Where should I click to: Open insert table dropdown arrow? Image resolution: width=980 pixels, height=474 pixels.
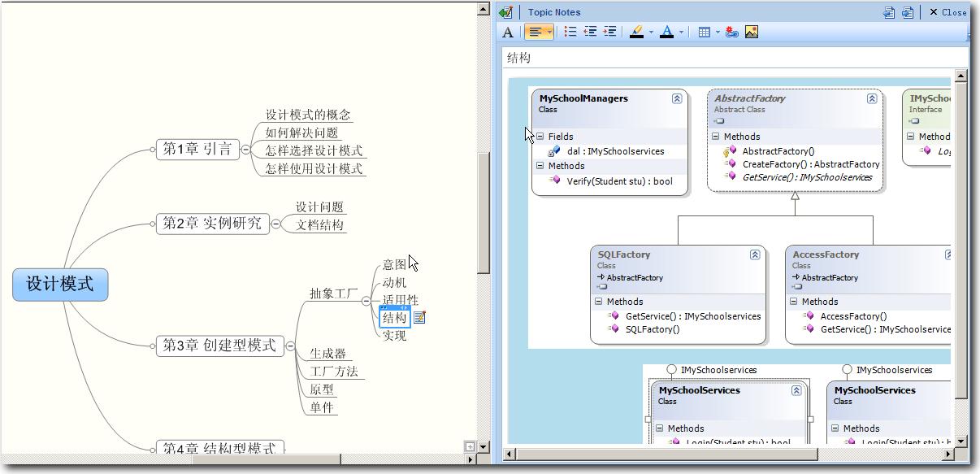pyautogui.click(x=718, y=33)
